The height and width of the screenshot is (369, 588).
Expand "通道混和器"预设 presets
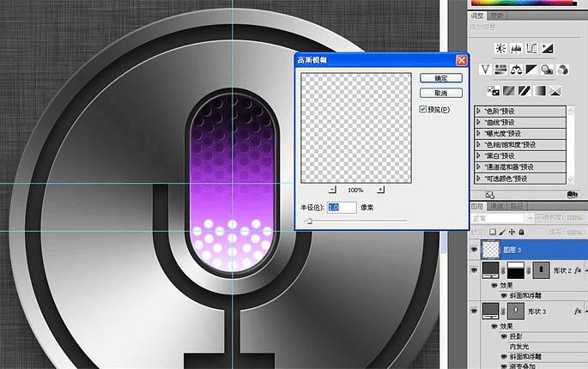click(x=478, y=166)
